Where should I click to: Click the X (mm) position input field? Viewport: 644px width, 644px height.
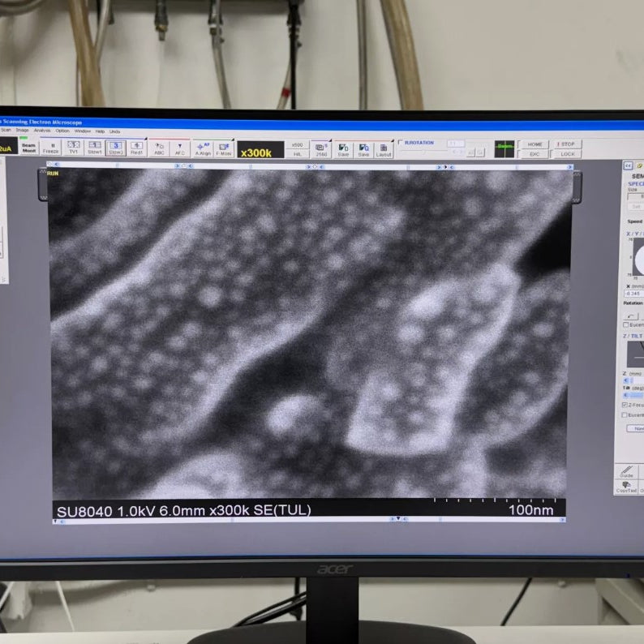point(633,294)
